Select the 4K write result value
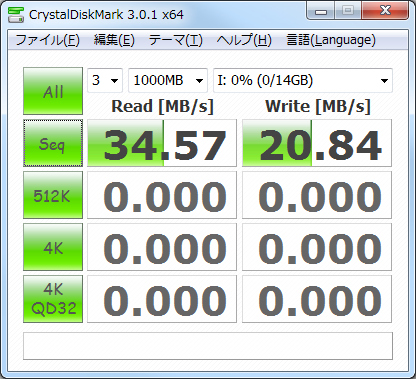 tap(317, 247)
